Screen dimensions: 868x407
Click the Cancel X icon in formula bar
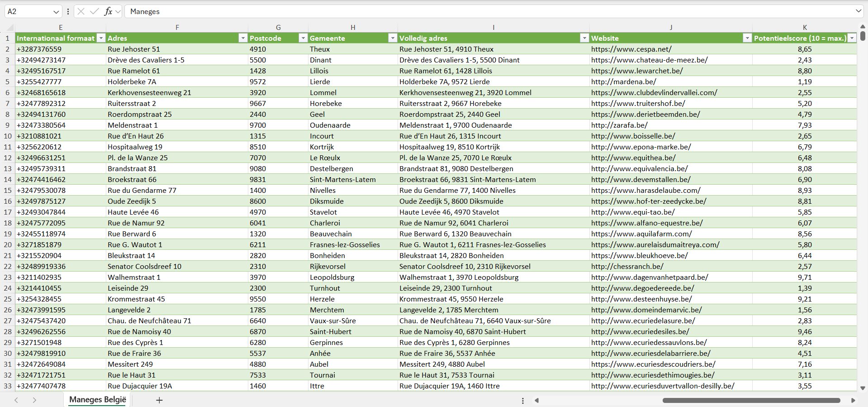coord(81,11)
